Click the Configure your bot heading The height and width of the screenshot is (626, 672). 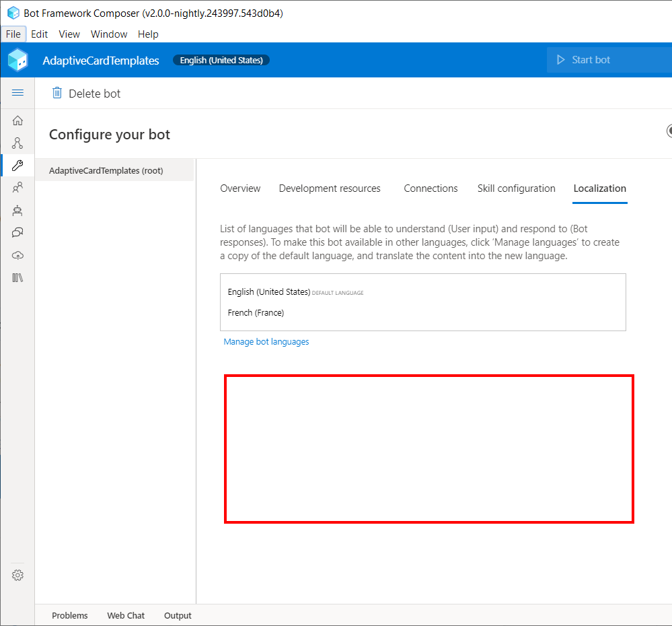(x=110, y=135)
